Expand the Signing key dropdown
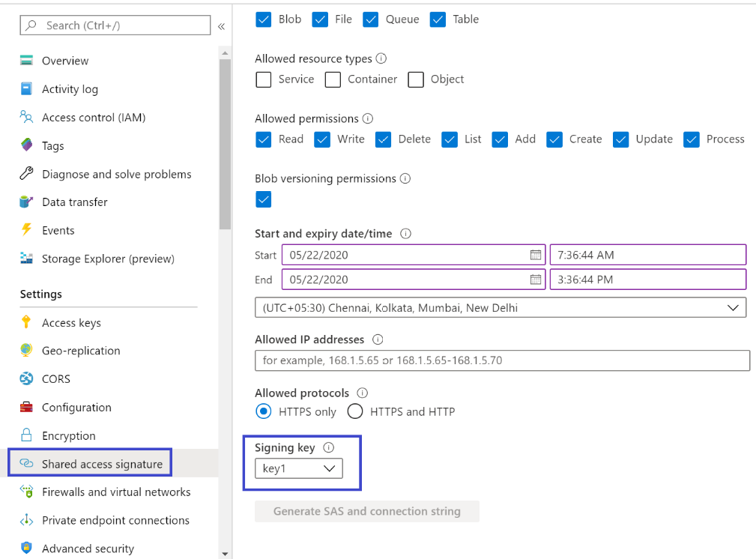 pyautogui.click(x=299, y=468)
